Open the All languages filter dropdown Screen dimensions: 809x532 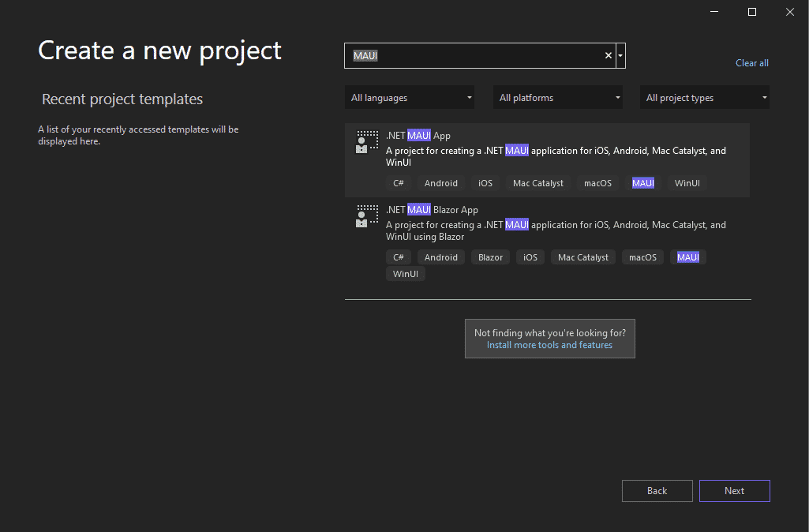pos(409,98)
